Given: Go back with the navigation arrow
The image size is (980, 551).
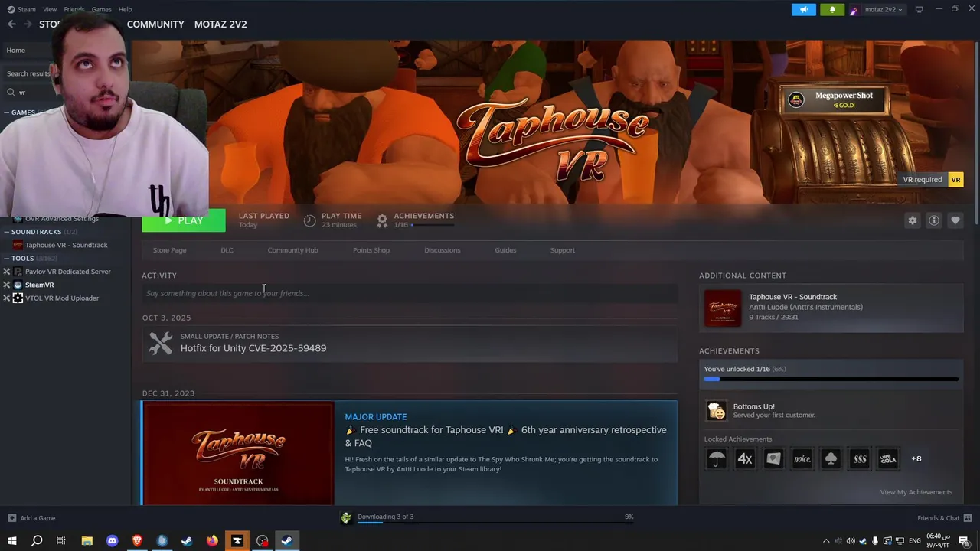Looking at the screenshot, I should [11, 24].
